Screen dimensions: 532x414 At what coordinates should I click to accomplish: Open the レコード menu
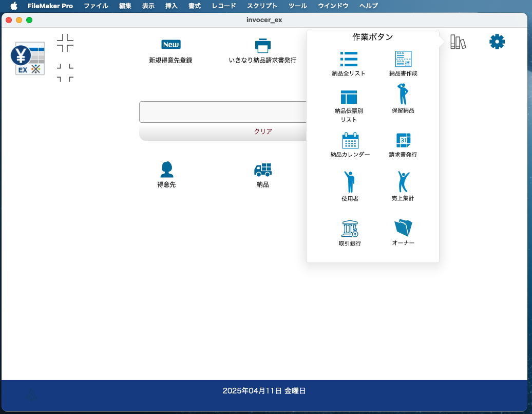(x=224, y=6)
